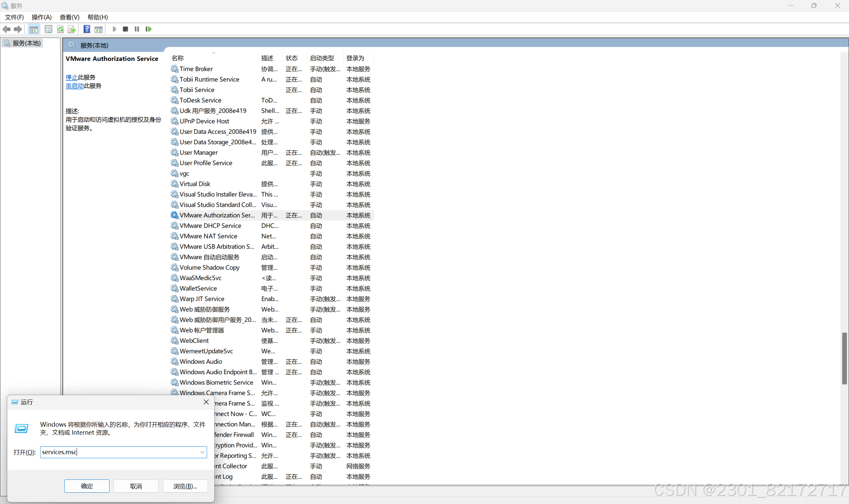Sort services by the 名称 column header
This screenshot has width=849, height=504.
coord(177,58)
